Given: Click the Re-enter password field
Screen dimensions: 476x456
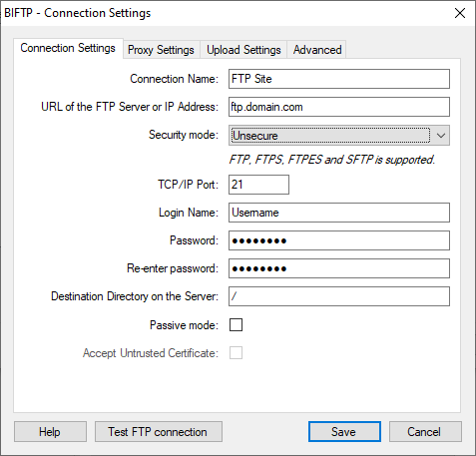Looking at the screenshot, I should click(x=339, y=268).
